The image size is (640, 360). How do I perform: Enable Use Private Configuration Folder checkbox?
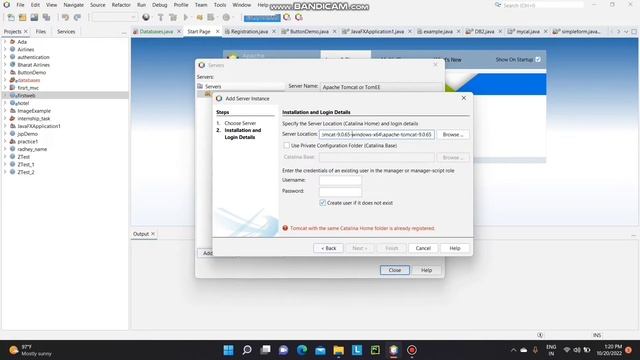click(287, 145)
